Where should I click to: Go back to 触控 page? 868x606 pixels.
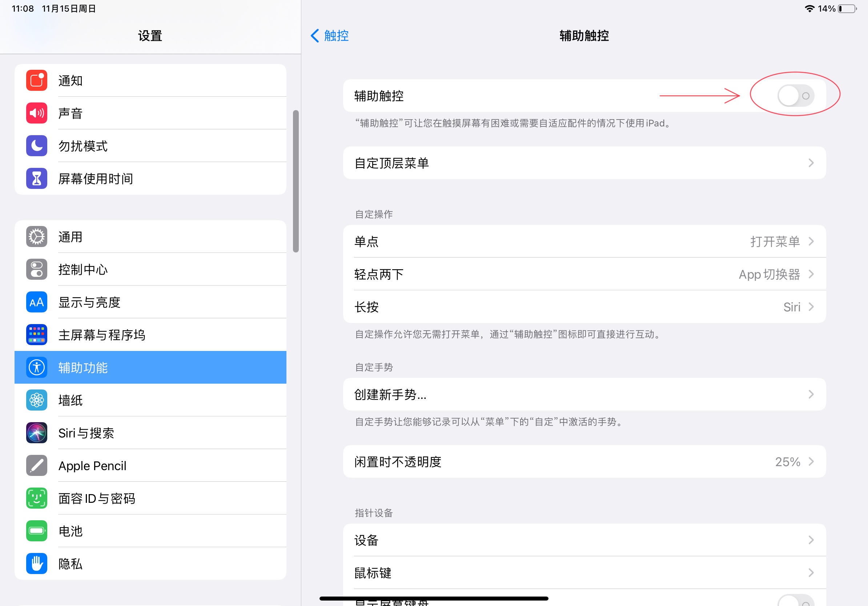(330, 36)
